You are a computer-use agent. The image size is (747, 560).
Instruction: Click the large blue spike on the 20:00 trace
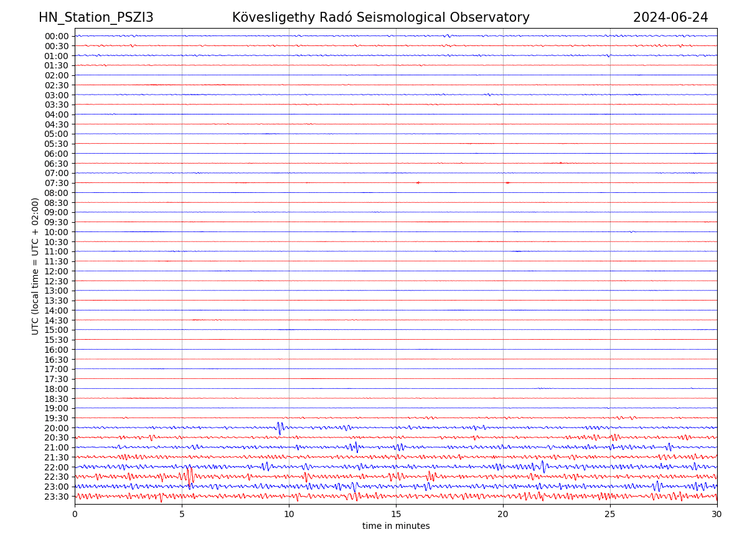pos(280,427)
